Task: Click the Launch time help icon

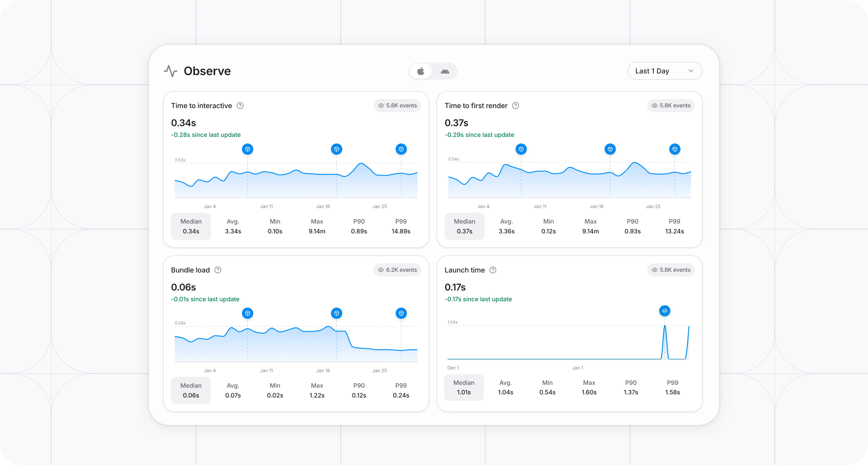Action: [493, 270]
